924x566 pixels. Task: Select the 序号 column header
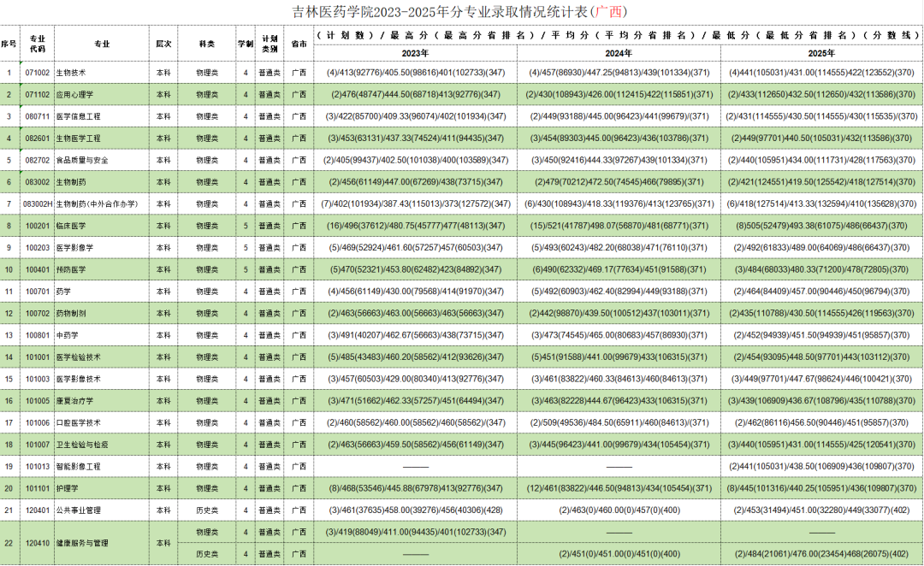pyautogui.click(x=9, y=44)
